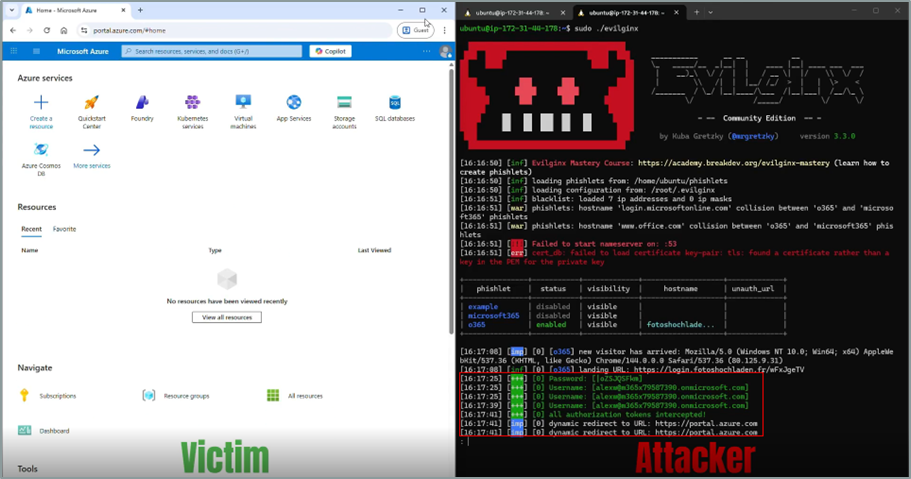Click the microsoft365 phishlet row name
This screenshot has height=479, width=911.
(494, 316)
